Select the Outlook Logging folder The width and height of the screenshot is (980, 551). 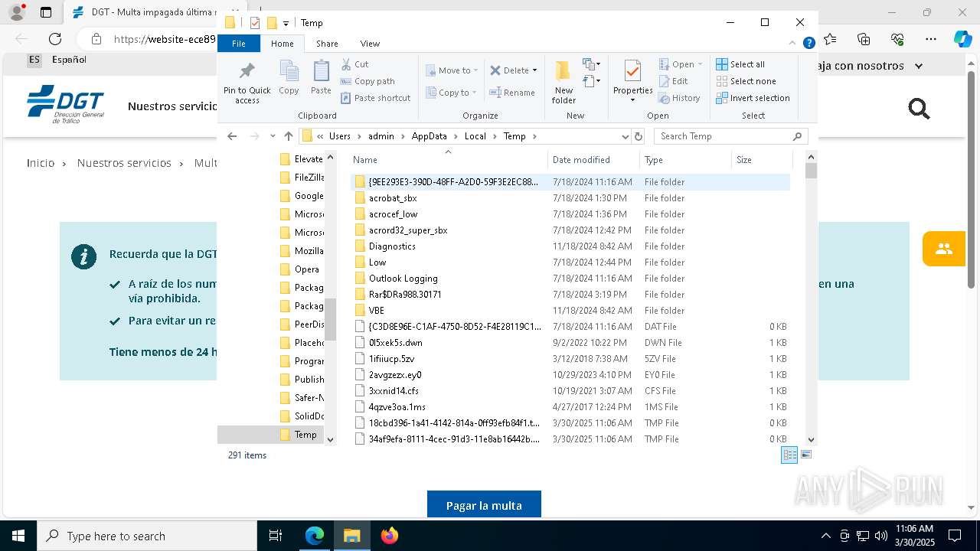403,279
